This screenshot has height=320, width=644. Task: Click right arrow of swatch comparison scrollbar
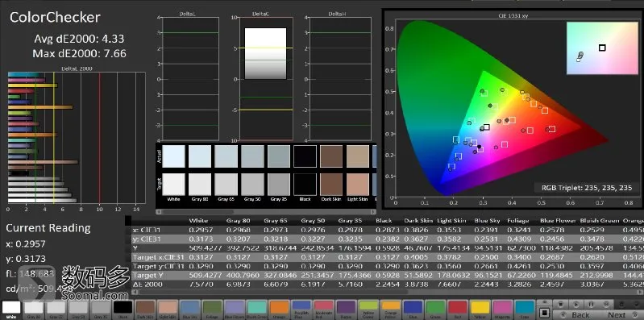coord(373,212)
